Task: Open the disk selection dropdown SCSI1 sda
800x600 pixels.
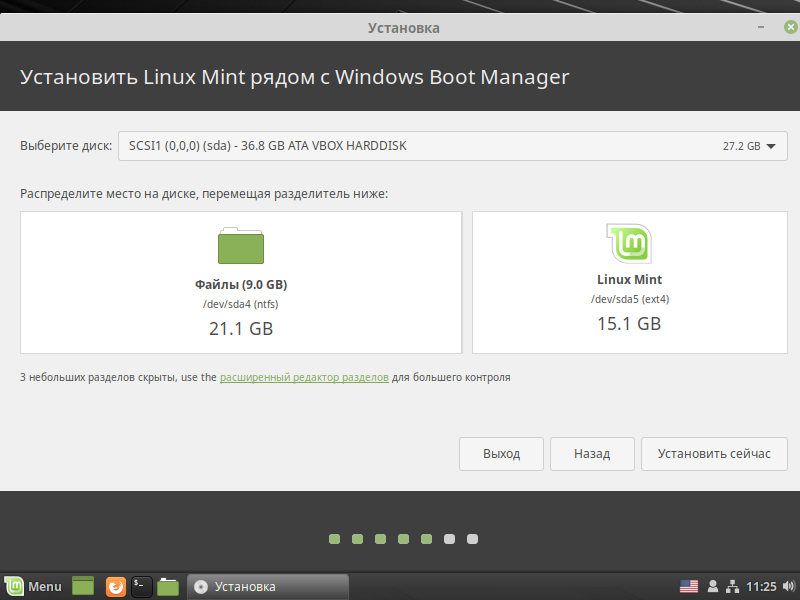Action: tap(453, 146)
